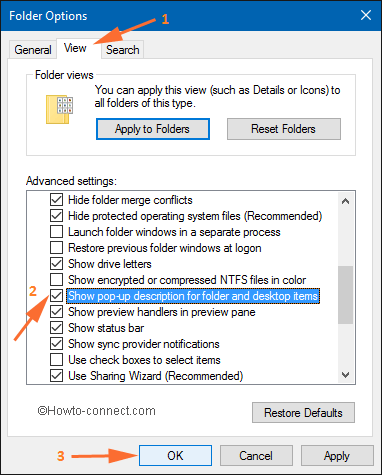Image resolution: width=382 pixels, height=475 pixels.
Task: Close the Folder Options dialog
Action: tap(366, 15)
